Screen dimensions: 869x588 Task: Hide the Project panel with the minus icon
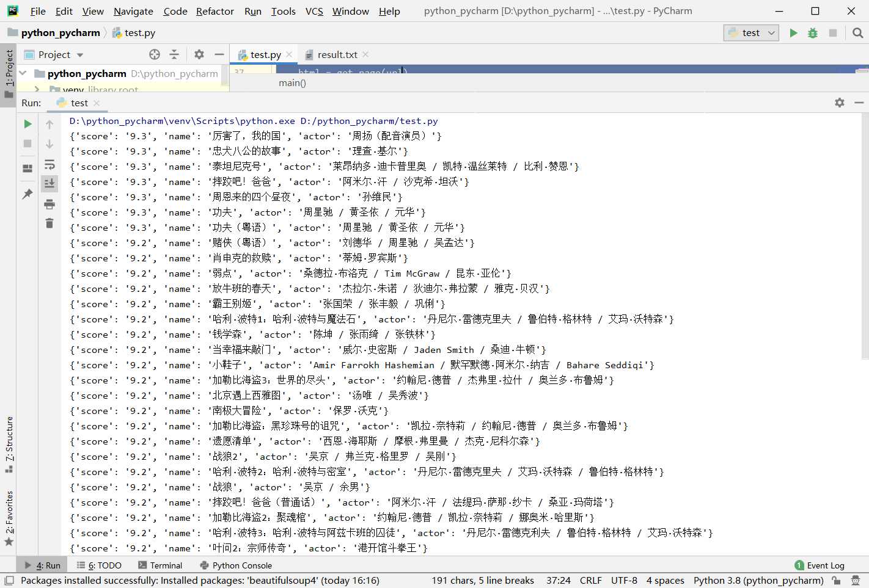pyautogui.click(x=219, y=54)
